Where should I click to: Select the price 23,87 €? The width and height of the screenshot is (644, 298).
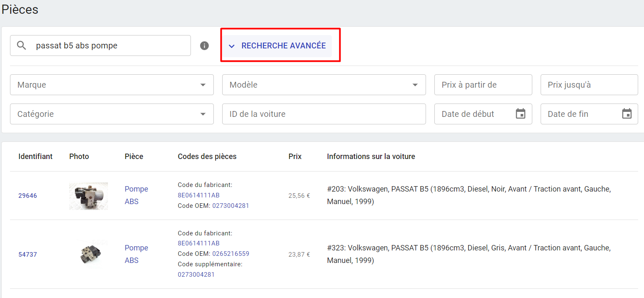pos(299,254)
